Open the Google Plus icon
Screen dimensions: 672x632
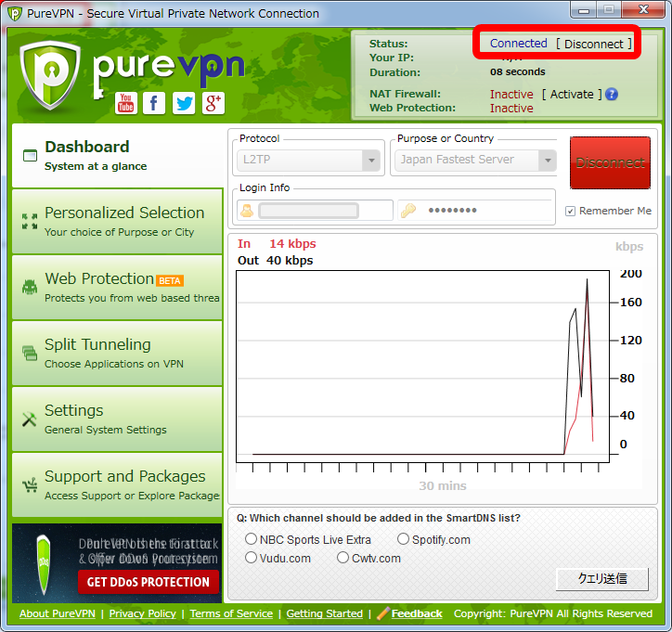point(213,103)
